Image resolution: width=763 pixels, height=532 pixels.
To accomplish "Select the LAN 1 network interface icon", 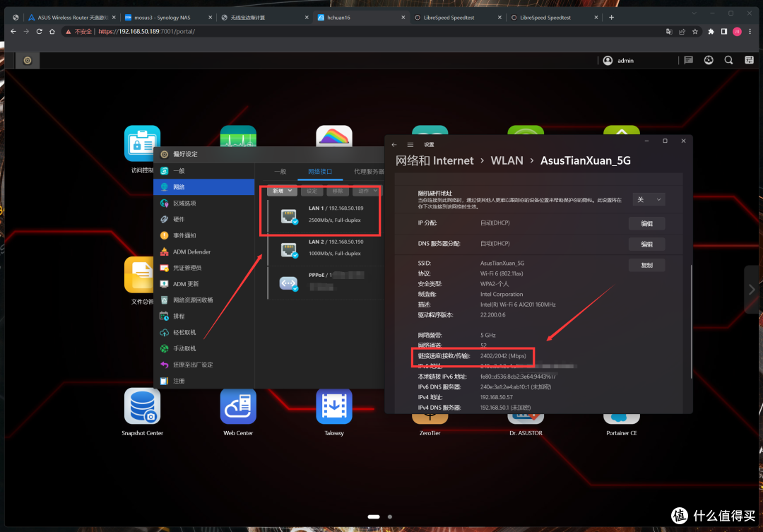I will coord(288,216).
